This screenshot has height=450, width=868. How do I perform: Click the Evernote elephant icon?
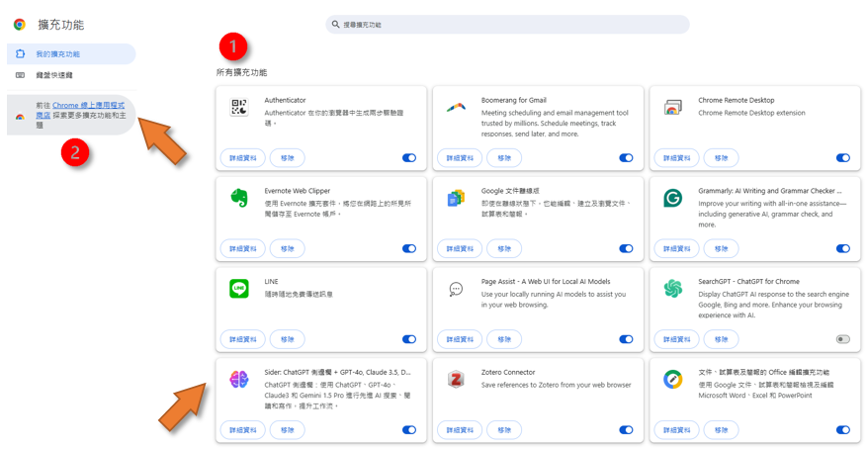pos(239,198)
